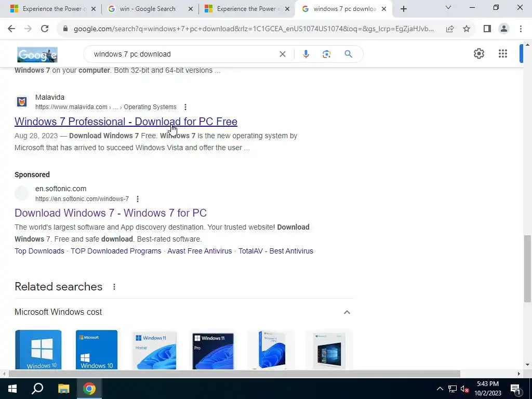
Task: Open Related searches options menu
Action: pos(114,287)
